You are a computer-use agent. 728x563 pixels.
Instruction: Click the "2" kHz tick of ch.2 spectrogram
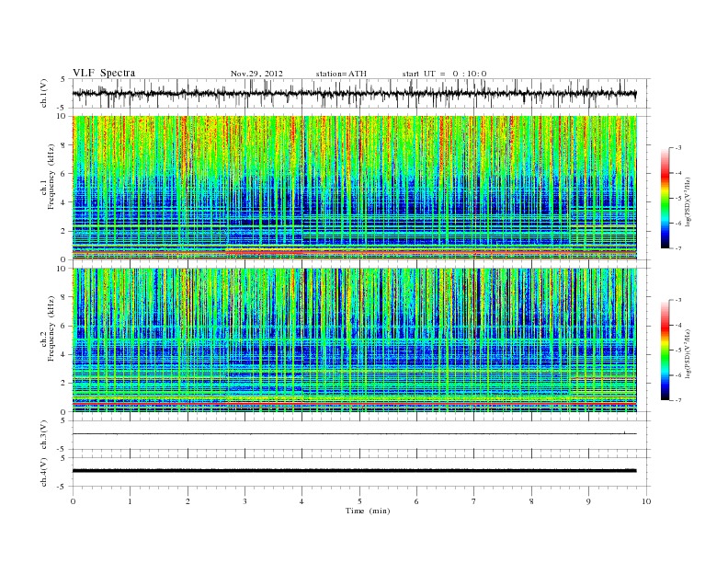pyautogui.click(x=63, y=384)
